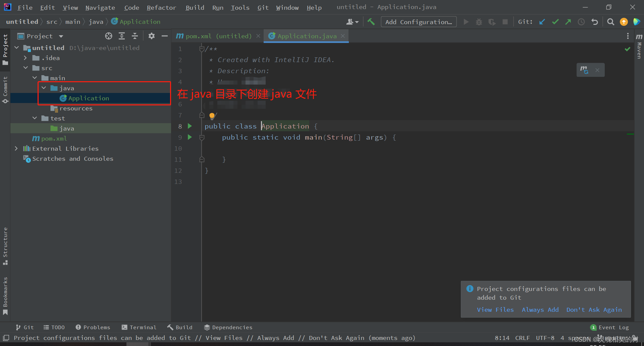
Task: Click Git Update Project blue arrow
Action: click(x=542, y=22)
